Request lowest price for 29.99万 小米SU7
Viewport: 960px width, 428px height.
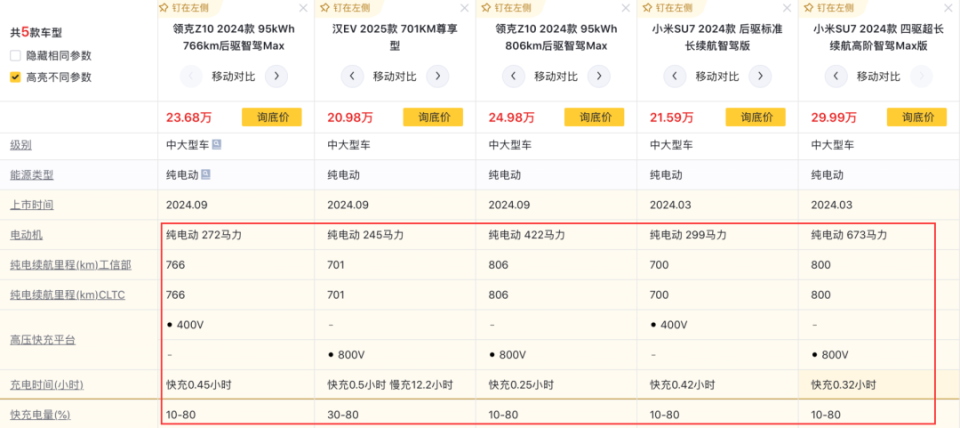coord(916,117)
